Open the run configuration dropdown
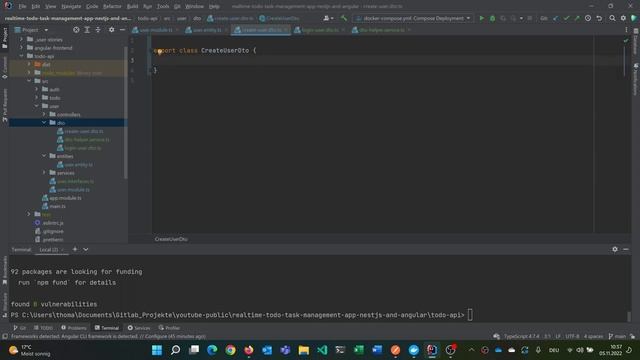 coord(413,18)
